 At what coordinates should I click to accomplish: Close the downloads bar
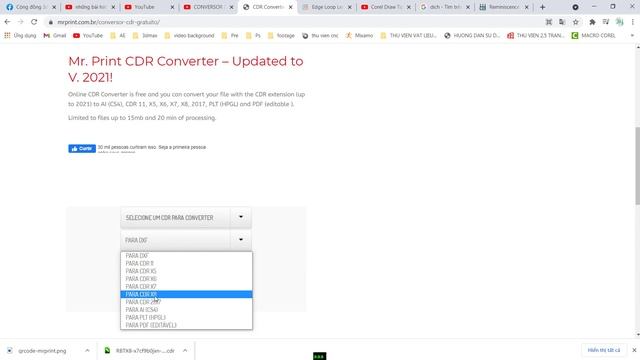click(x=634, y=350)
